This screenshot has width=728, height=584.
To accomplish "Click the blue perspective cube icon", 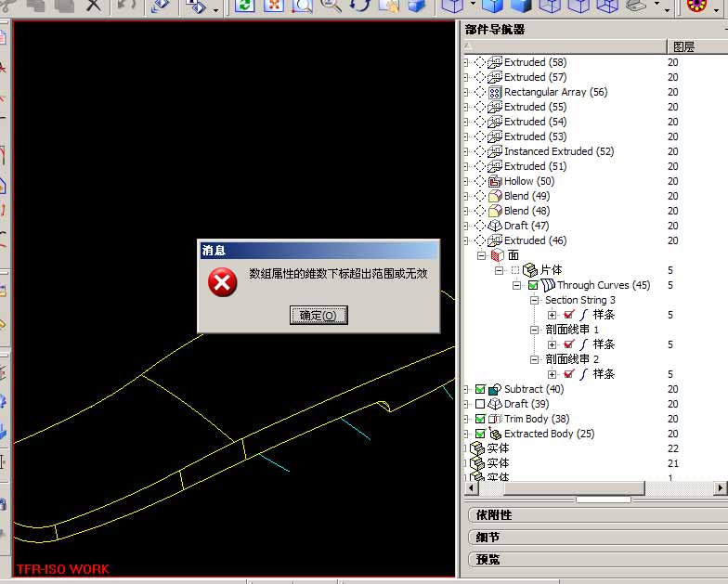I will coord(417,6).
